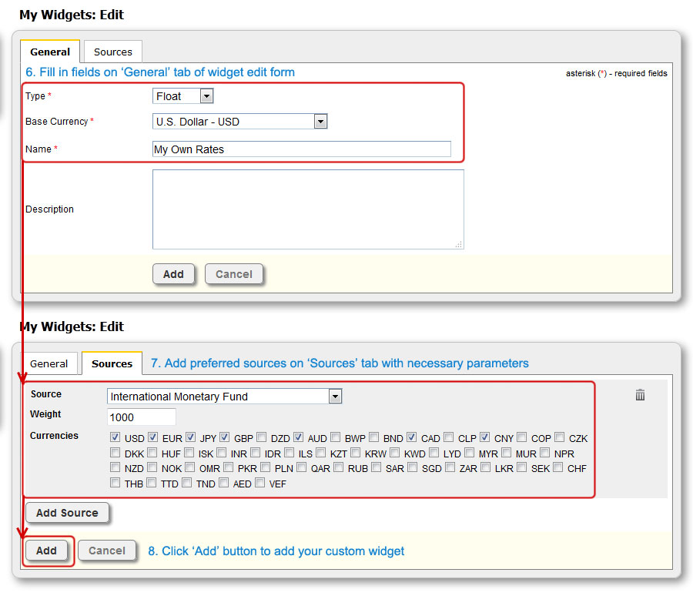Uncheck the USD currency checkbox
693x616 pixels.
(x=115, y=437)
